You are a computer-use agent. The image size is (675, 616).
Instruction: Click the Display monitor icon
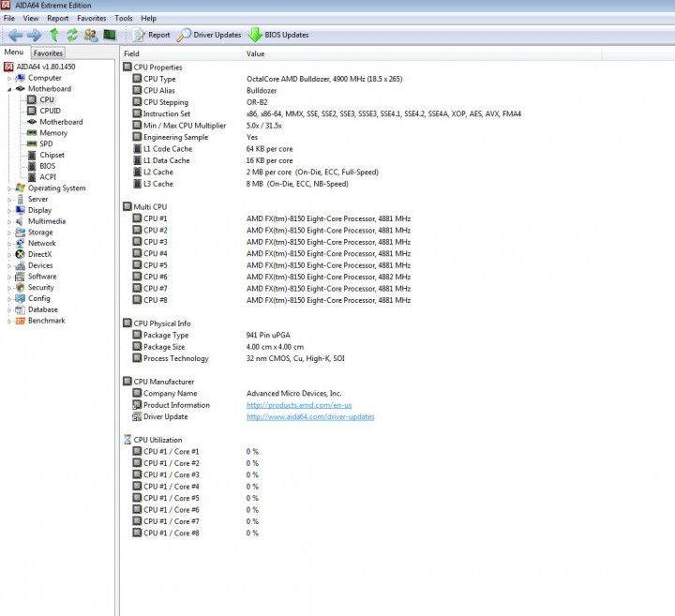pyautogui.click(x=20, y=210)
